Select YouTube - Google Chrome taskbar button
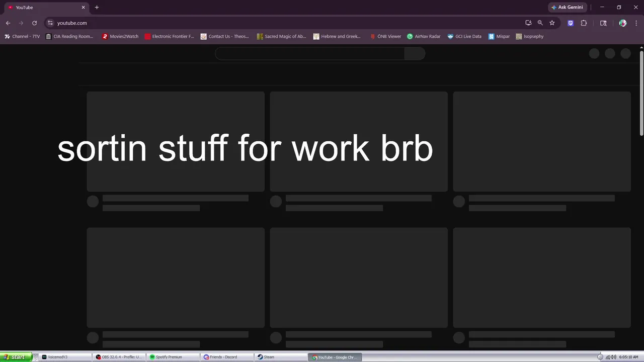Image resolution: width=644 pixels, height=362 pixels. [336, 357]
